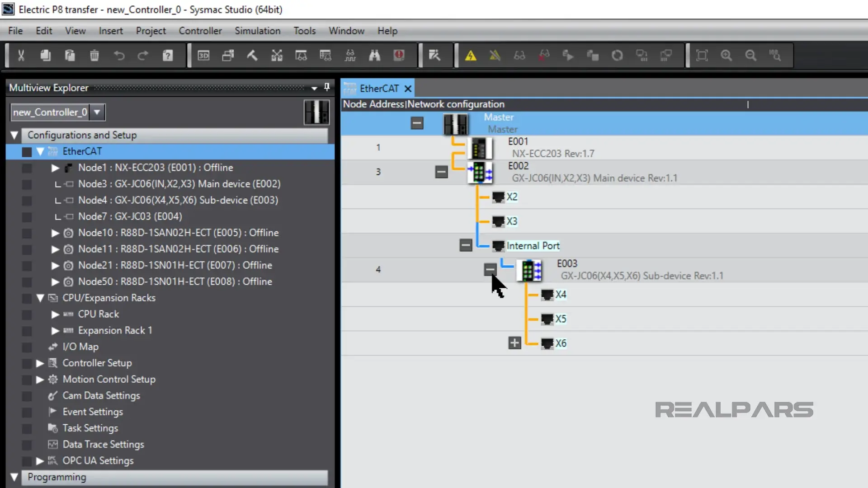Click the X2 port icon
This screenshot has width=868, height=488.
click(x=498, y=197)
